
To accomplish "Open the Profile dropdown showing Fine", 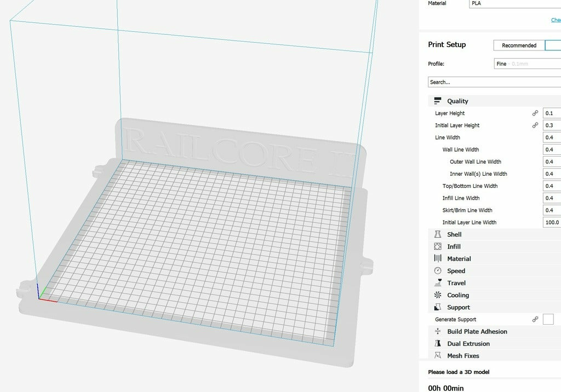I will point(528,64).
